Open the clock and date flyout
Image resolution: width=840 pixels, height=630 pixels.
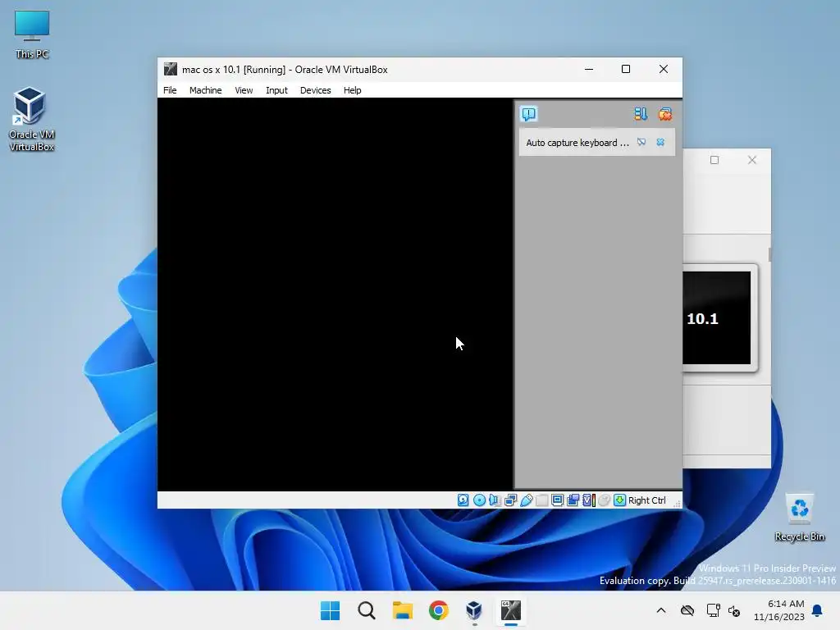779,610
